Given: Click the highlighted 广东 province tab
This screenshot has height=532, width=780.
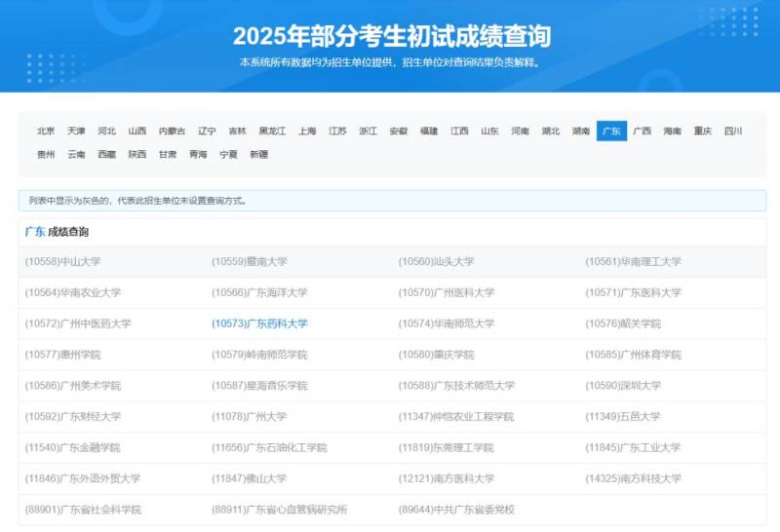Looking at the screenshot, I should [611, 131].
